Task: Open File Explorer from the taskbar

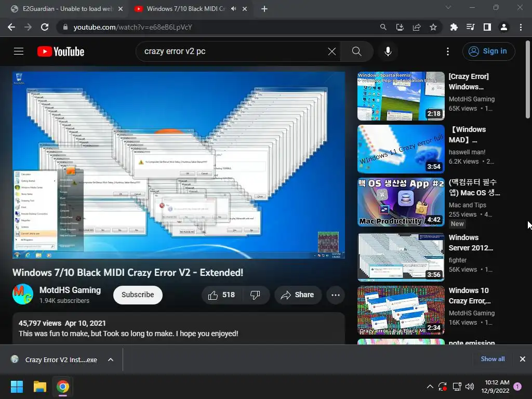Action: pos(39,387)
